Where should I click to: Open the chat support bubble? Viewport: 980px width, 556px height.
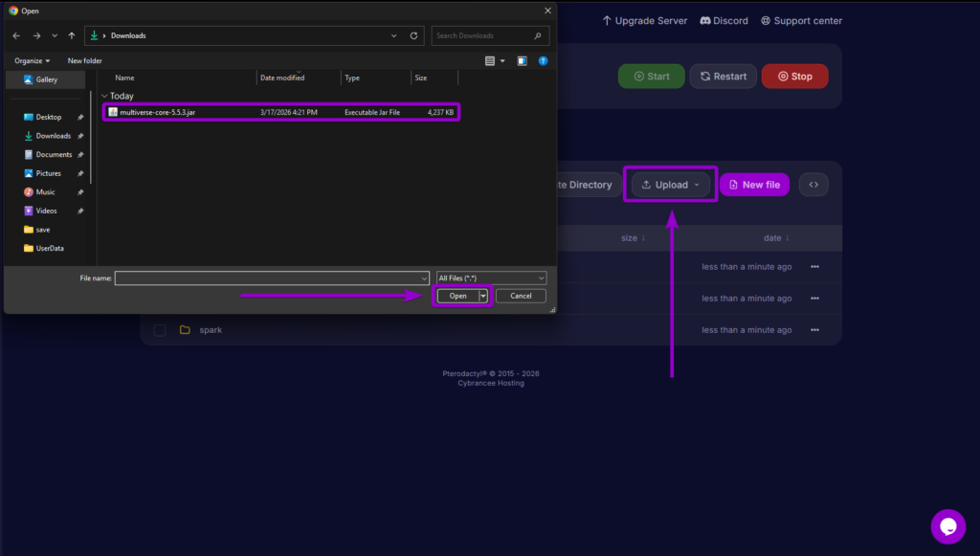click(x=947, y=526)
